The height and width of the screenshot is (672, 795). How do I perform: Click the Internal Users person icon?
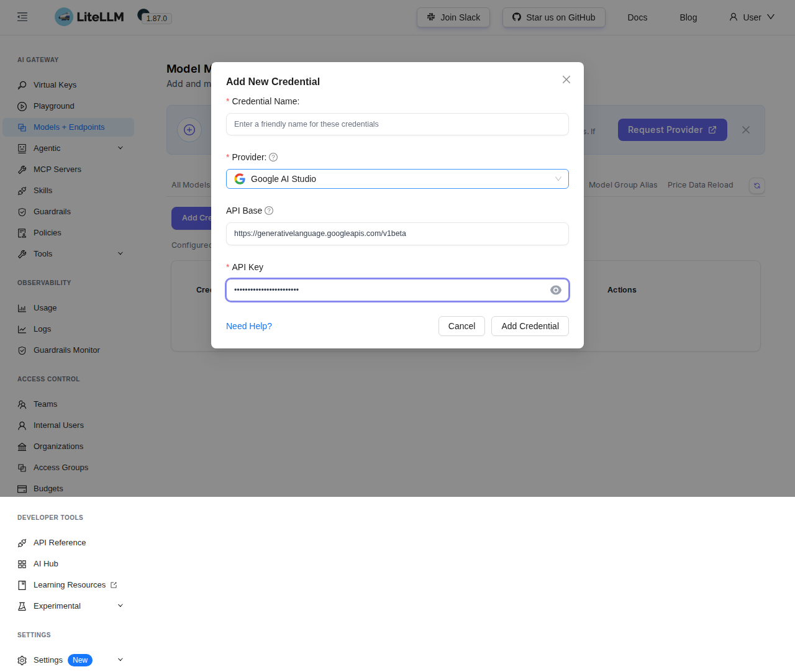pos(22,425)
